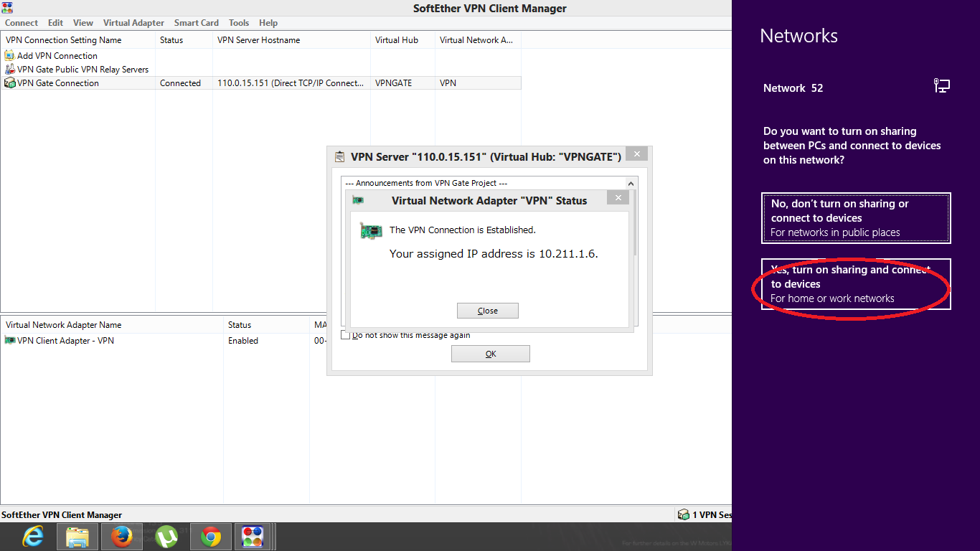Open the Virtual Adapter menu
The height and width of the screenshot is (551, 980).
[x=133, y=23]
